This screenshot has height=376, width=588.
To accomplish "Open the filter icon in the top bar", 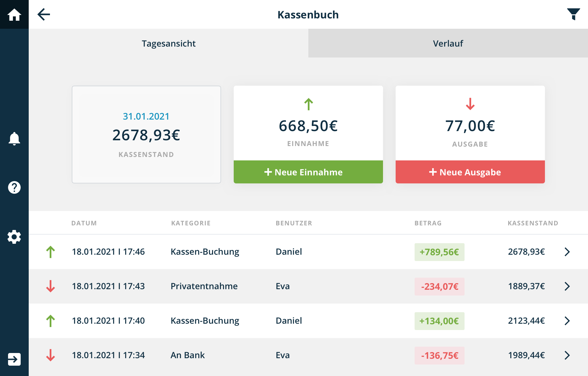I will 573,14.
